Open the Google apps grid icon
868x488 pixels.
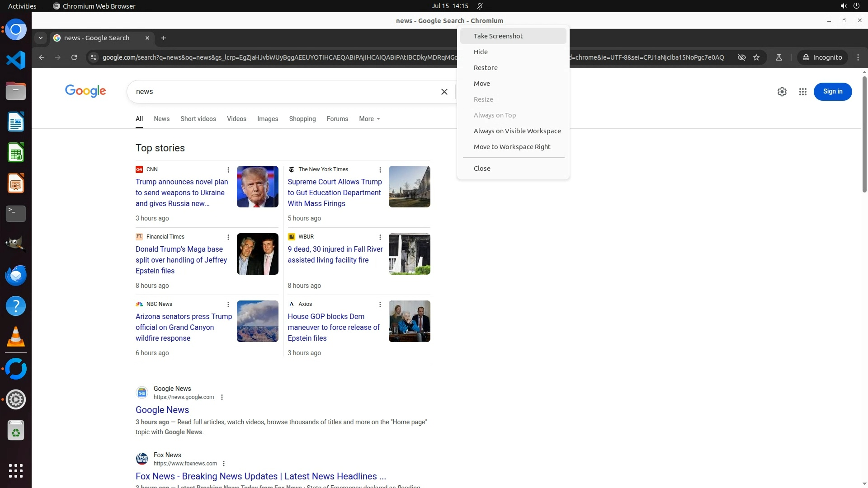802,92
